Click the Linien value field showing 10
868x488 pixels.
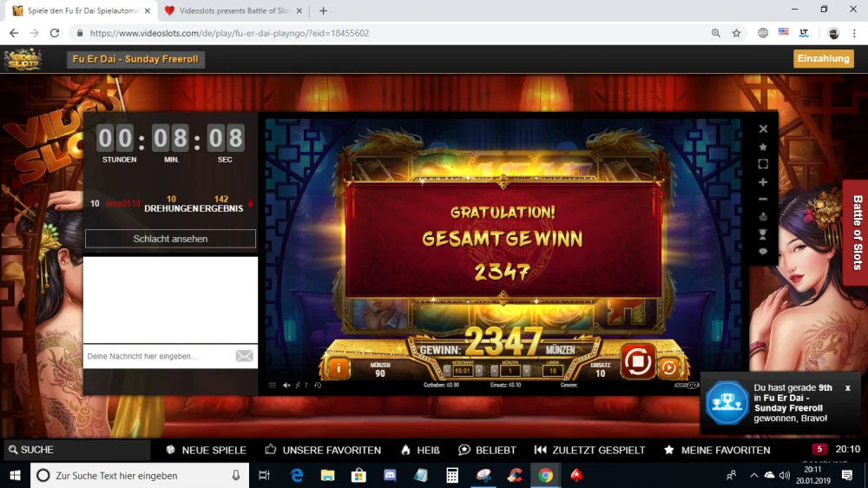tap(552, 371)
